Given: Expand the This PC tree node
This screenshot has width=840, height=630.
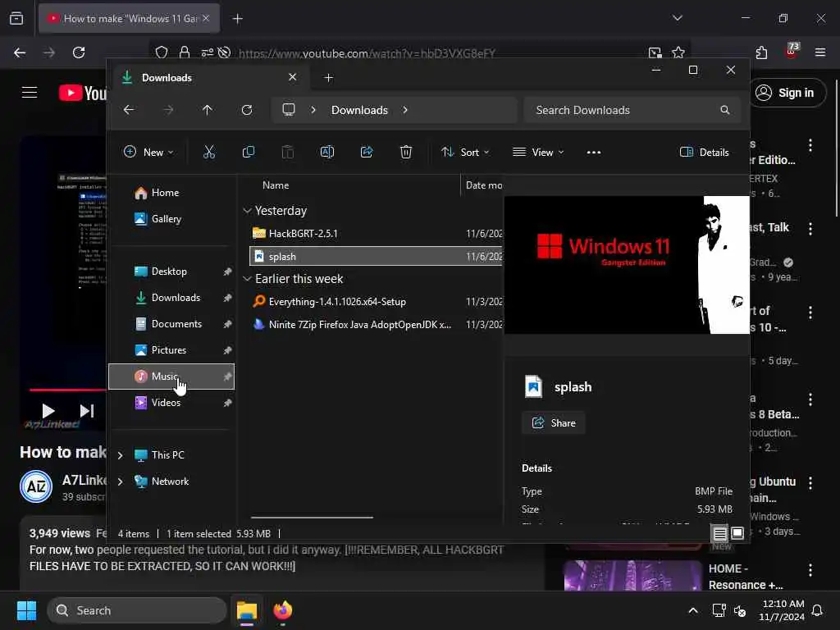Looking at the screenshot, I should pyautogui.click(x=120, y=455).
